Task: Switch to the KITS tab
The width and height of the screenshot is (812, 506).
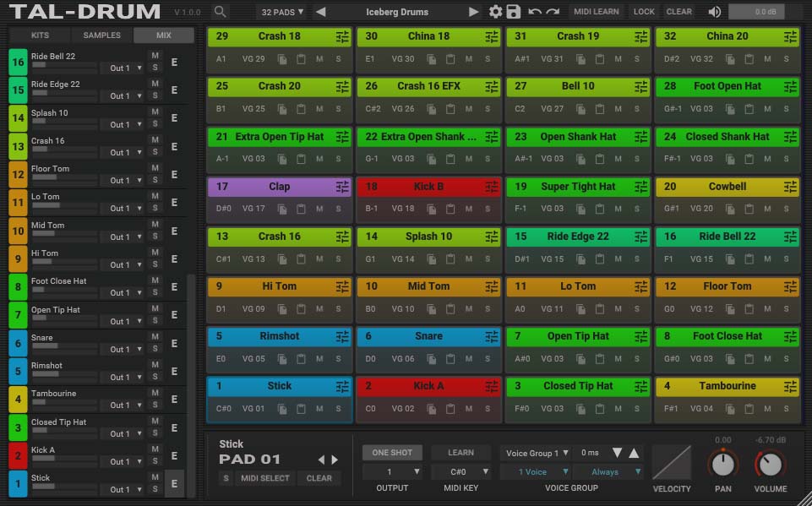Action: pos(38,35)
